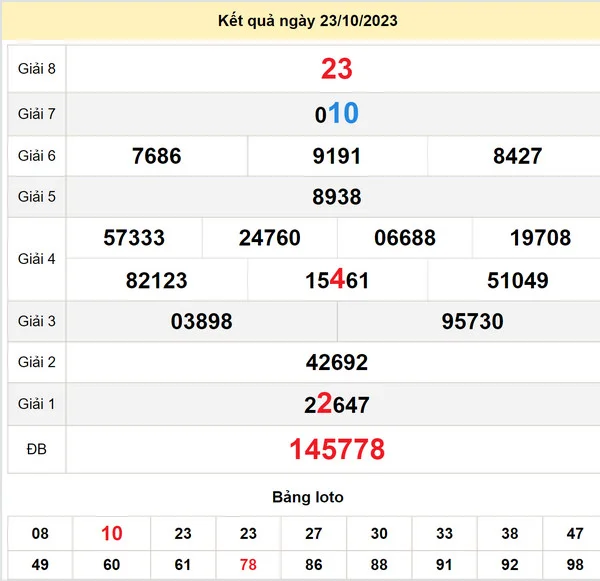
Task: Choose Giải 4 number 06688
Action: tap(404, 238)
